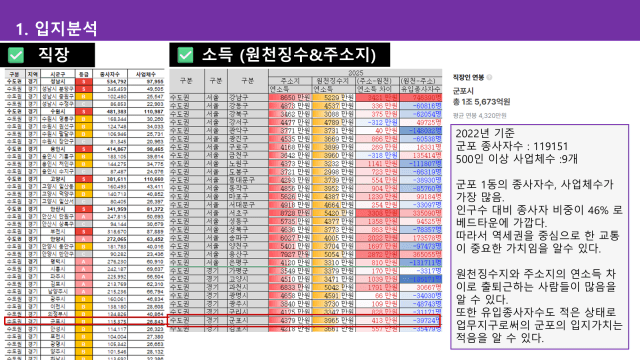Click the 직장인 연봉 label
This screenshot has height=360, width=640.
click(x=468, y=77)
